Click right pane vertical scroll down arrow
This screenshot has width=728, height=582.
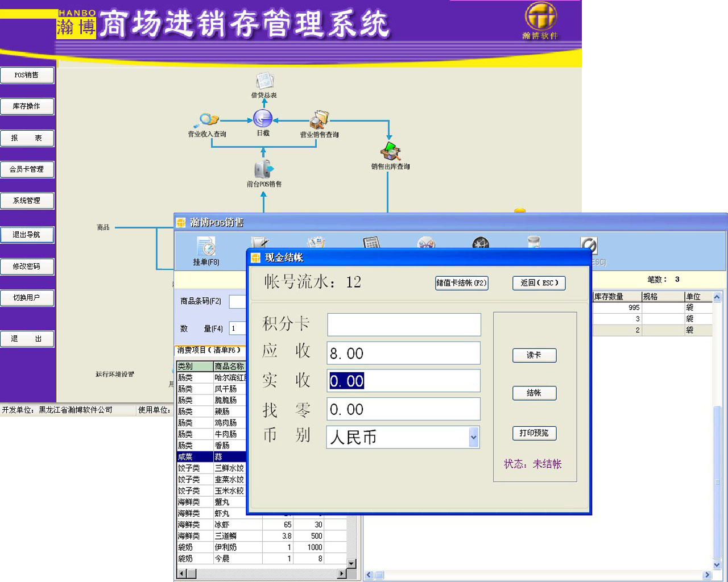pyautogui.click(x=717, y=565)
